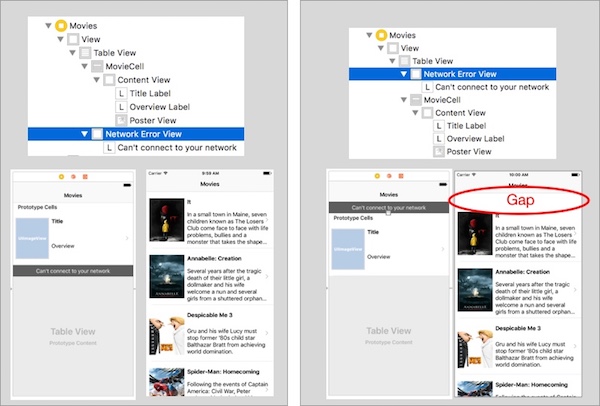Viewport: 600px width, 406px height.
Task: Collapse the View disclosure triangle in left outline
Action: coord(60,39)
